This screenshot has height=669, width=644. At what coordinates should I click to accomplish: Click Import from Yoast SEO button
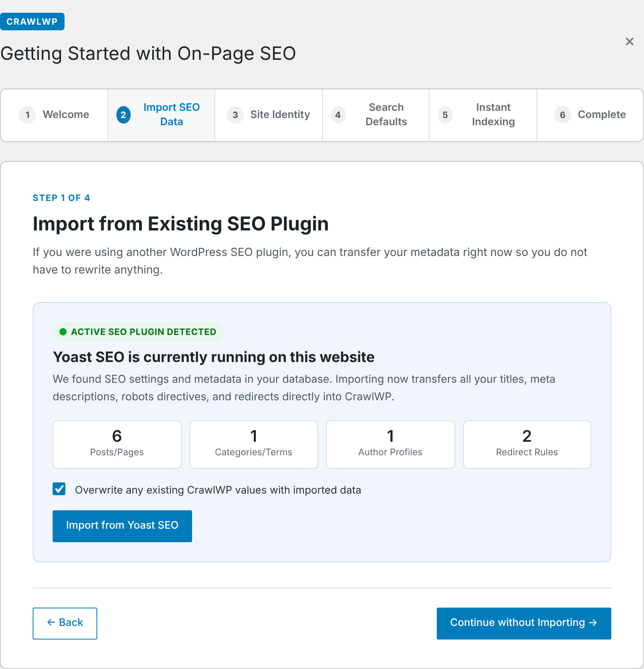[x=122, y=526]
